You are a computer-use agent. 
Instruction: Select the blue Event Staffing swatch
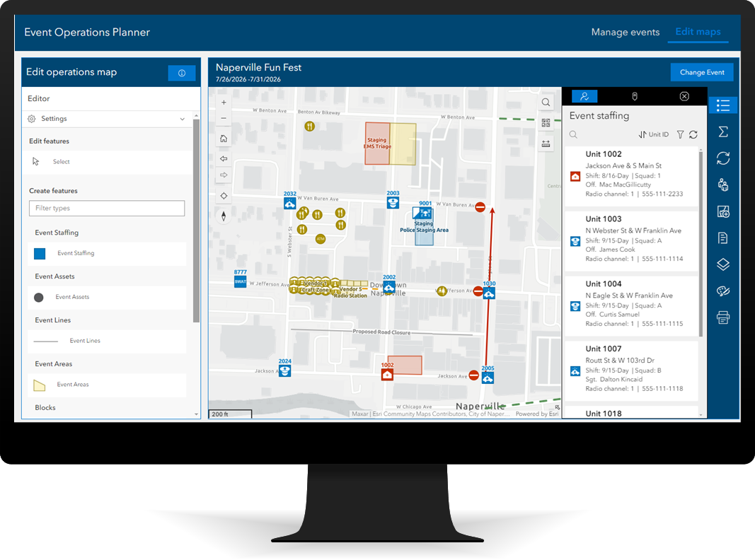tap(40, 254)
